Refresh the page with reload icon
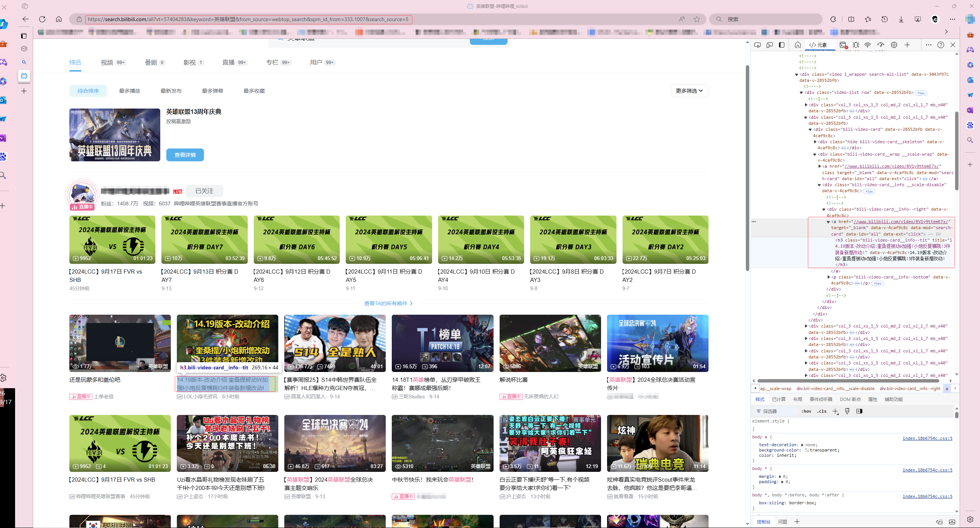Image resolution: width=980 pixels, height=528 pixels. pyautogui.click(x=42, y=19)
